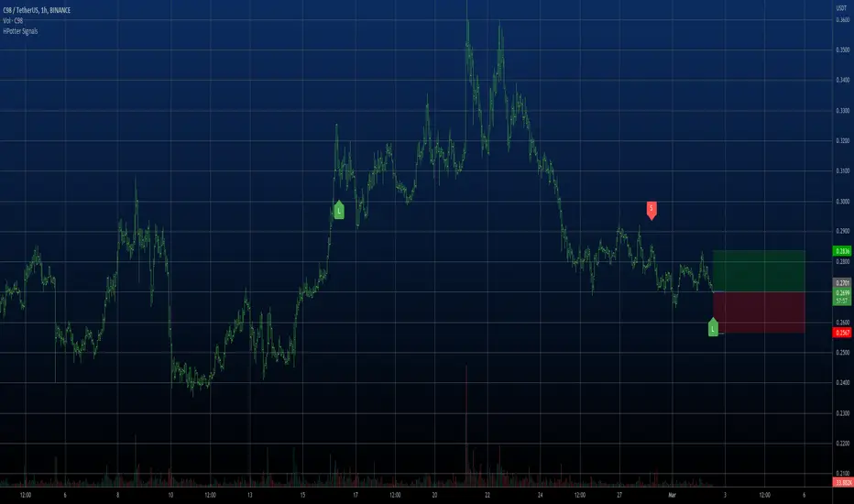Click the 0.2900 price axis label
The width and height of the screenshot is (854, 504).
coord(842,231)
